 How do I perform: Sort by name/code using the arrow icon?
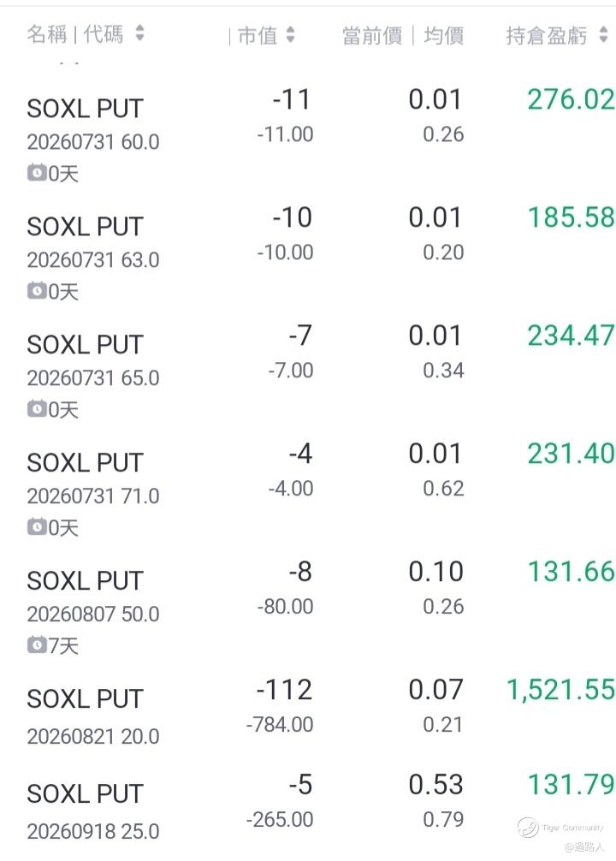click(139, 33)
